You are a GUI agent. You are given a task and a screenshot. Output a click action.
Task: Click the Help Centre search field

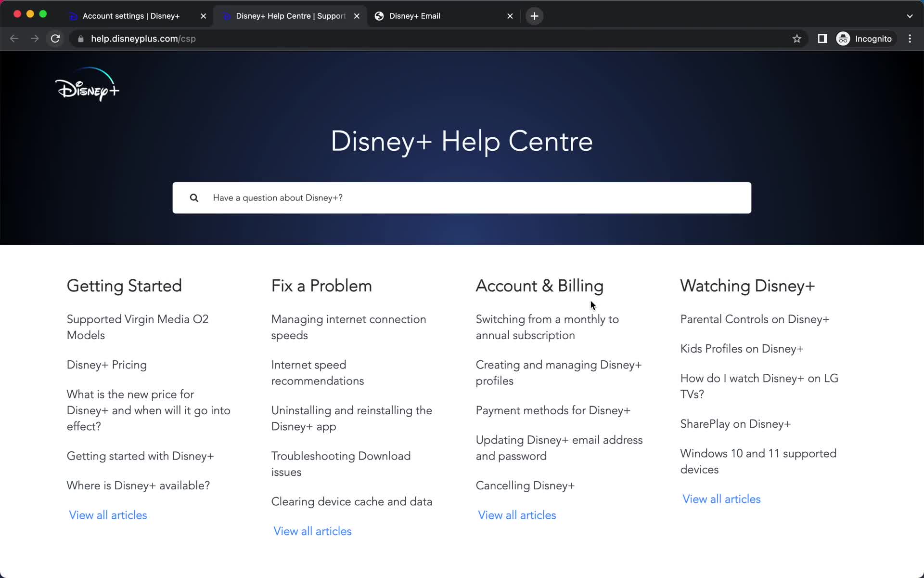[462, 198]
